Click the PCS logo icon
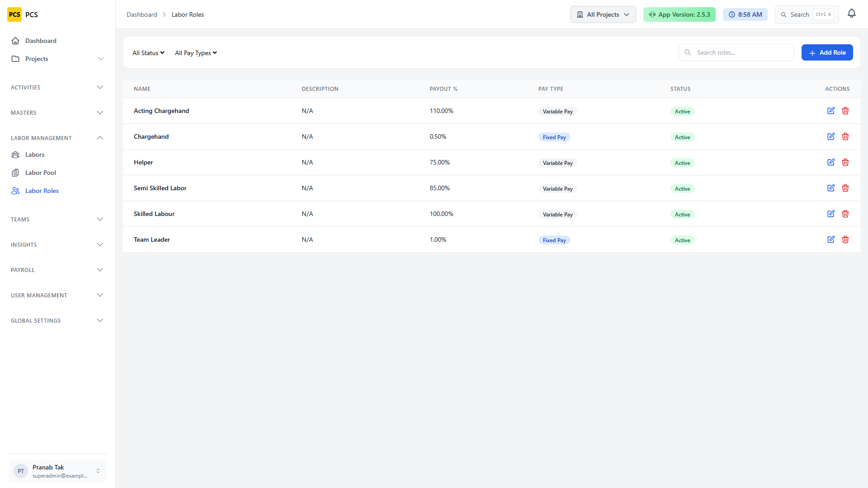 (14, 14)
